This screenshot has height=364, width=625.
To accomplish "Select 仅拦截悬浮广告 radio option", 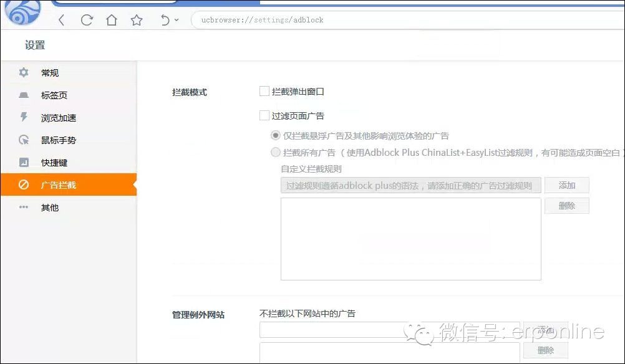I will 276,135.
